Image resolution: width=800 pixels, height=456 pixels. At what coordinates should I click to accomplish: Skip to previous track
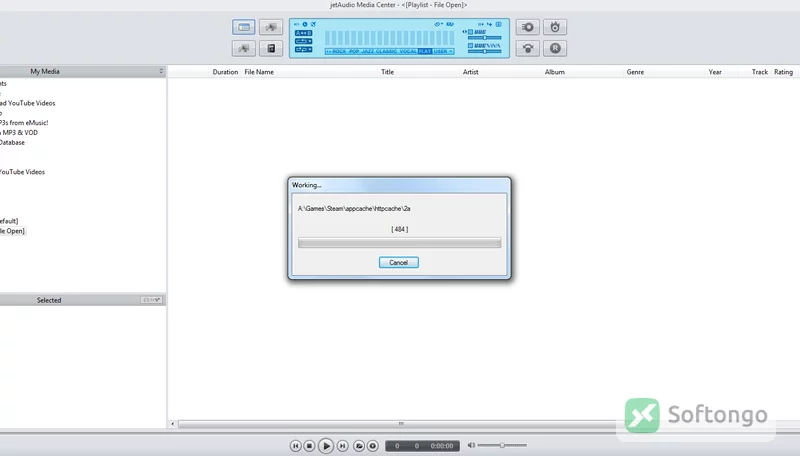[x=295, y=446]
